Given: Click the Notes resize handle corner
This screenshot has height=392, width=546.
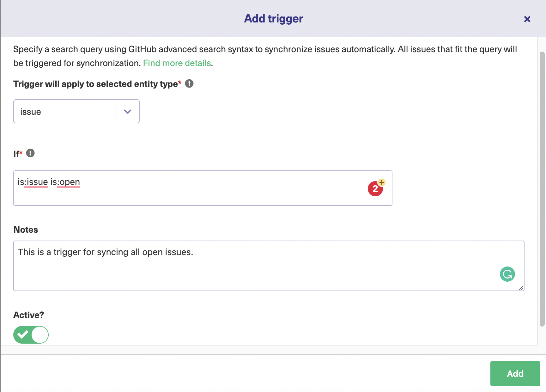Looking at the screenshot, I should tap(521, 288).
